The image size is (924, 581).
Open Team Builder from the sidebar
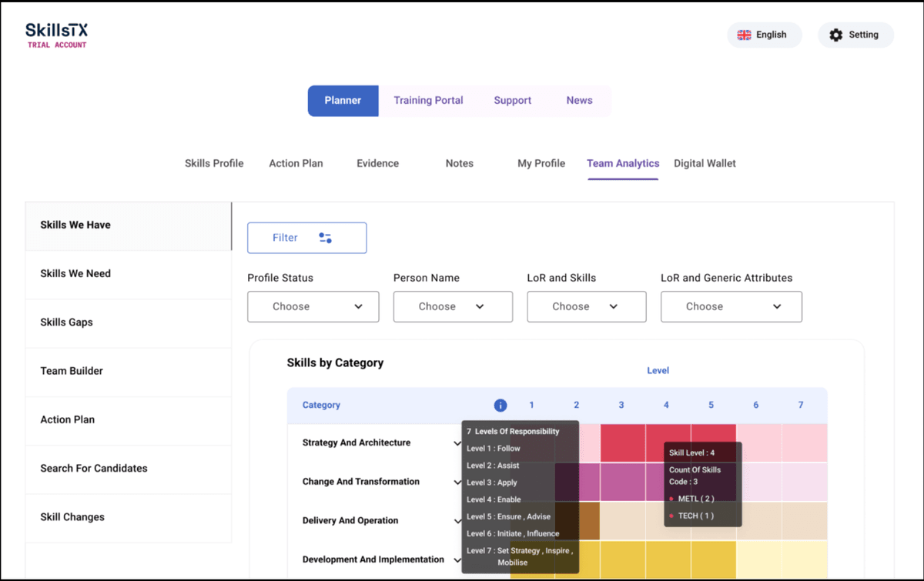click(x=72, y=371)
